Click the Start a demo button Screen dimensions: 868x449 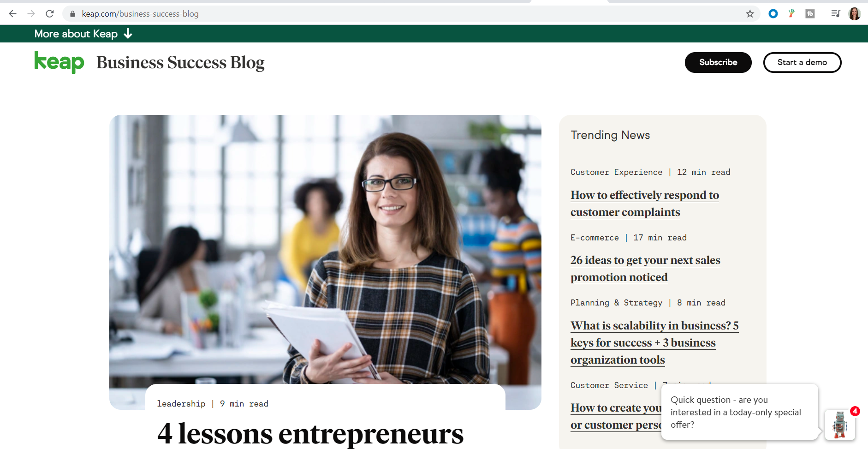(x=802, y=62)
